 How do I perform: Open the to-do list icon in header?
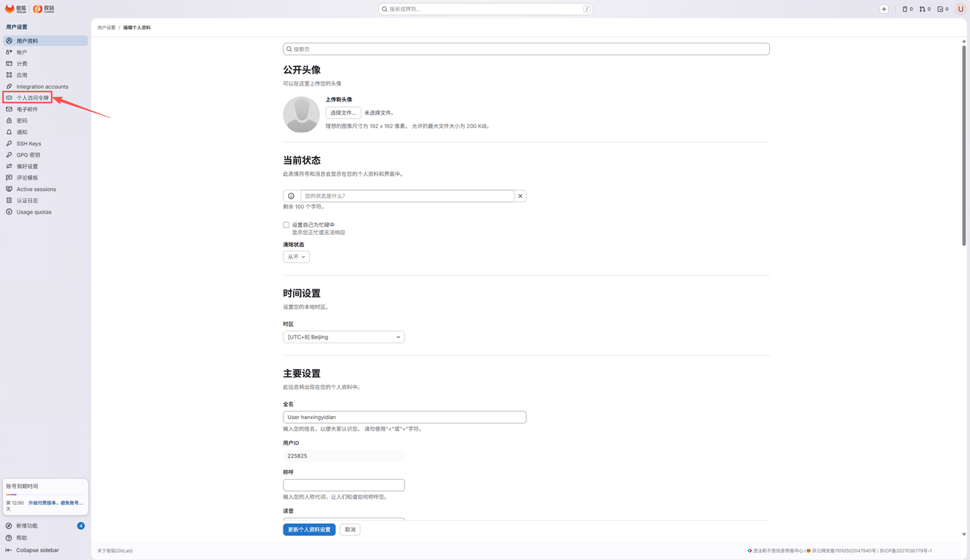(x=943, y=9)
